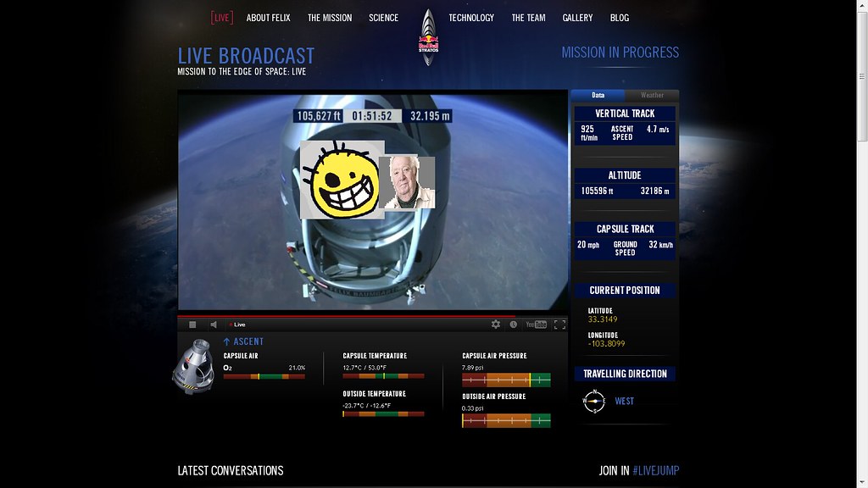Open the About Felix menu
Image resolution: width=868 pixels, height=488 pixels.
(x=269, y=18)
